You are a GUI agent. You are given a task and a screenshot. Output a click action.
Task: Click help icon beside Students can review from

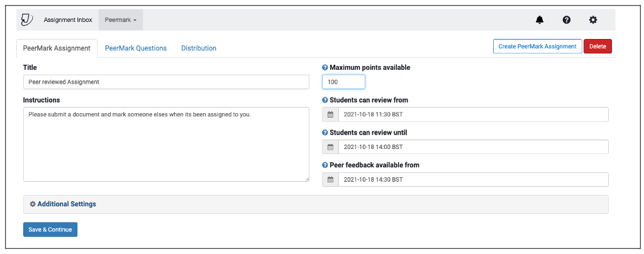325,100
